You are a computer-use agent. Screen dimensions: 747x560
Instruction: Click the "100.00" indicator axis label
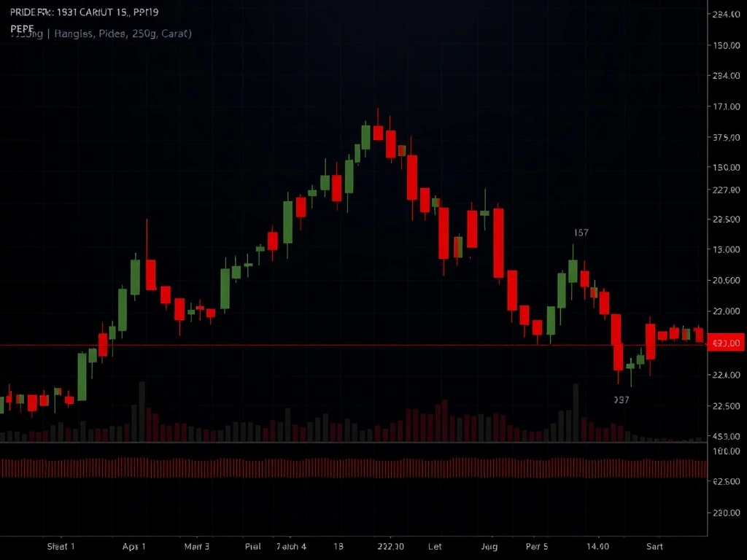[x=727, y=451]
